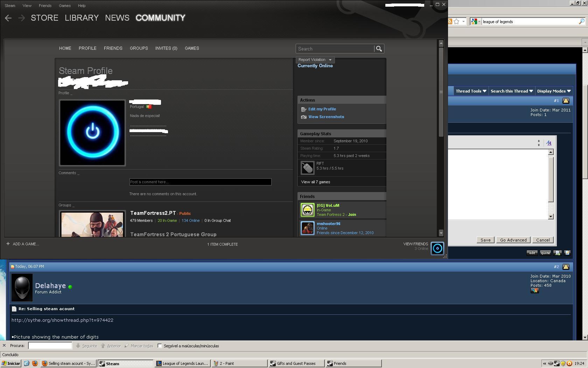This screenshot has height=368, width=588.
Task: Click the browser RSS feed icon
Action: pos(450,21)
